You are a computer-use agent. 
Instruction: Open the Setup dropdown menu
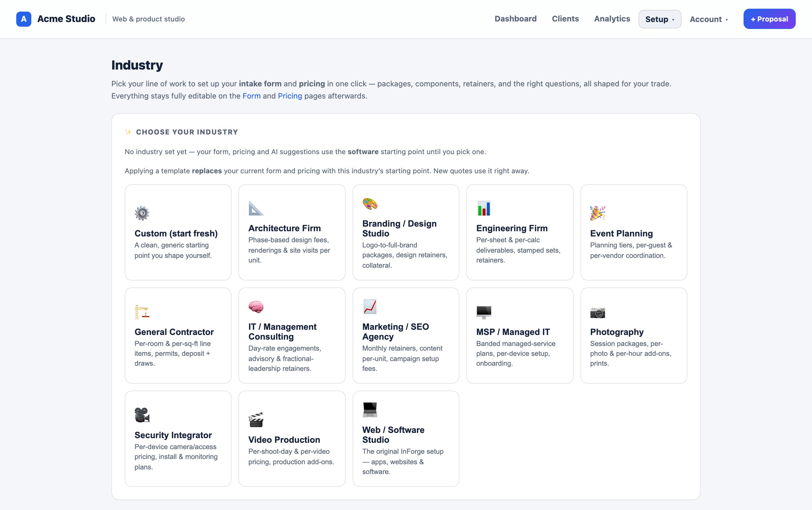click(x=659, y=19)
